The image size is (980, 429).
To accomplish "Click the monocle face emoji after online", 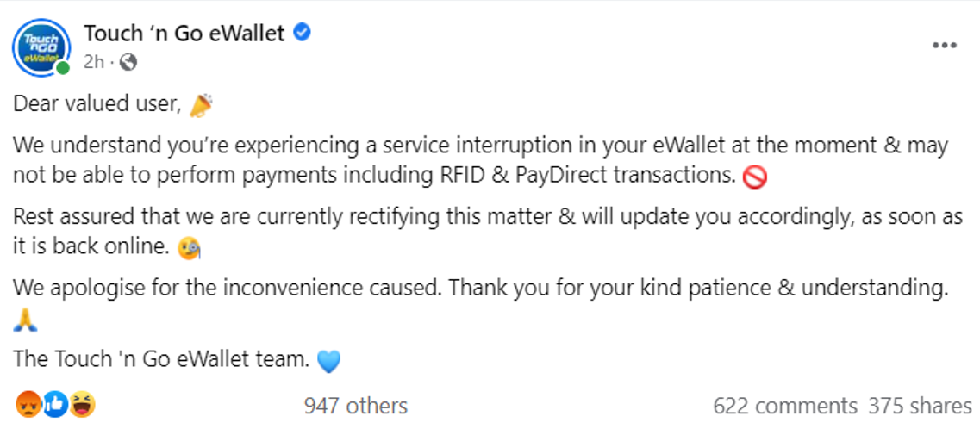I will tap(190, 249).
